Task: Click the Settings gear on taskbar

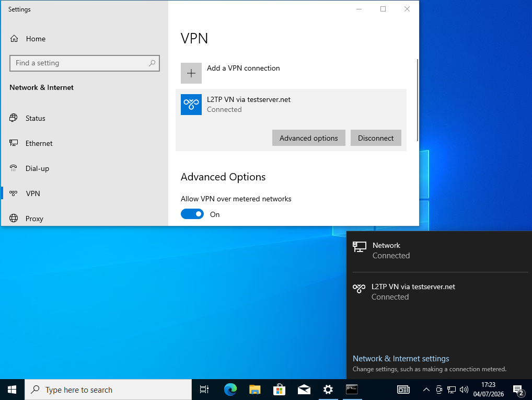Action: pyautogui.click(x=328, y=390)
